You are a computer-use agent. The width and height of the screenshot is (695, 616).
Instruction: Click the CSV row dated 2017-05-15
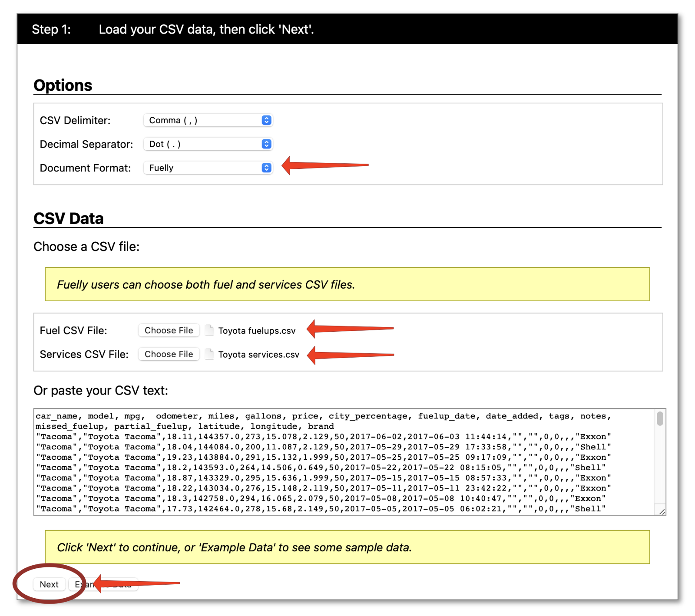pyautogui.click(x=324, y=478)
